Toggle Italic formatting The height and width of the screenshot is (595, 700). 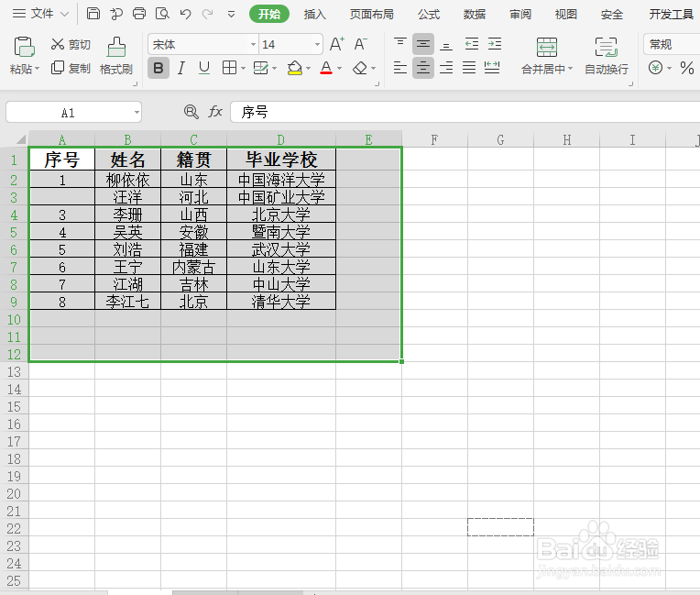point(180,68)
